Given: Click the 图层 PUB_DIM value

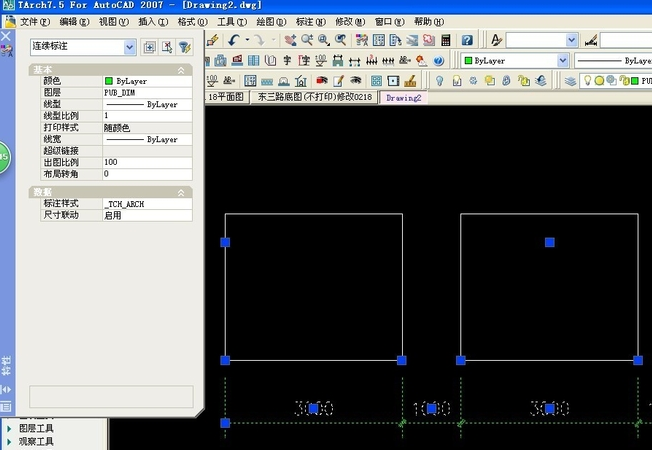Looking at the screenshot, I should [x=147, y=93].
